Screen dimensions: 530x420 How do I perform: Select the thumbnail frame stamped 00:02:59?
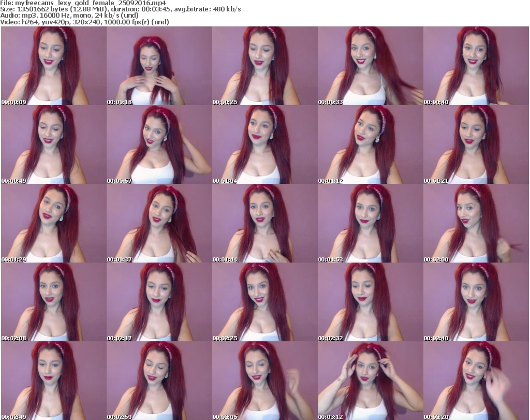coord(159,381)
